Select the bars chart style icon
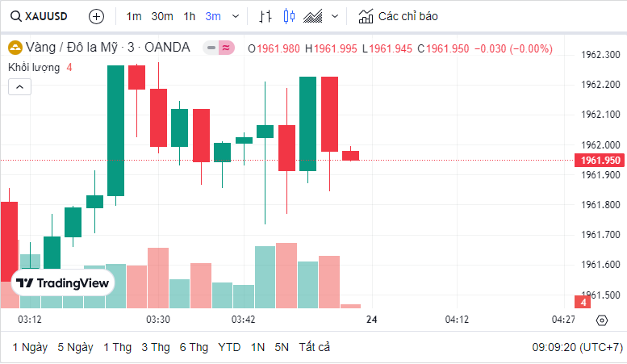 click(265, 16)
